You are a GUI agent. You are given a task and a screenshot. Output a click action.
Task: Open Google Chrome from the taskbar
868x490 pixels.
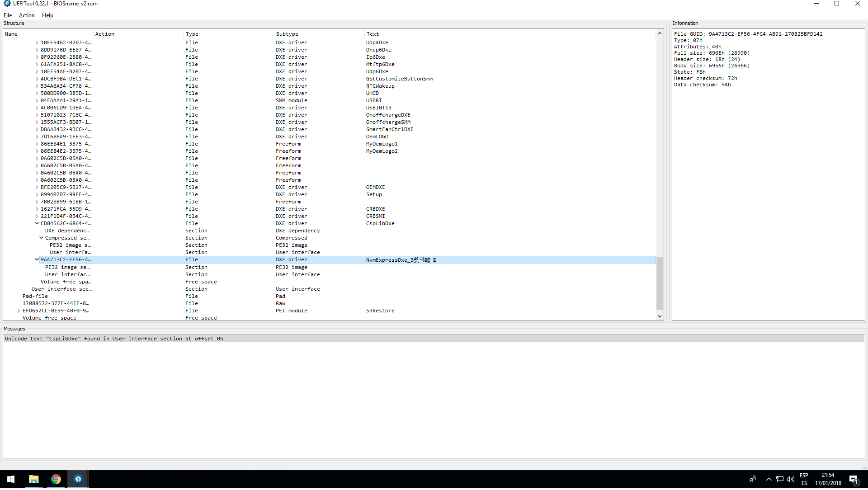click(x=56, y=480)
